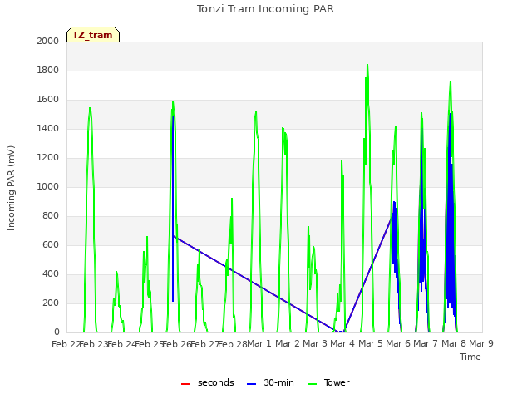The height and width of the screenshot is (399, 532).
Task: Click the Mar 5 x-axis date label
Action: click(371, 343)
